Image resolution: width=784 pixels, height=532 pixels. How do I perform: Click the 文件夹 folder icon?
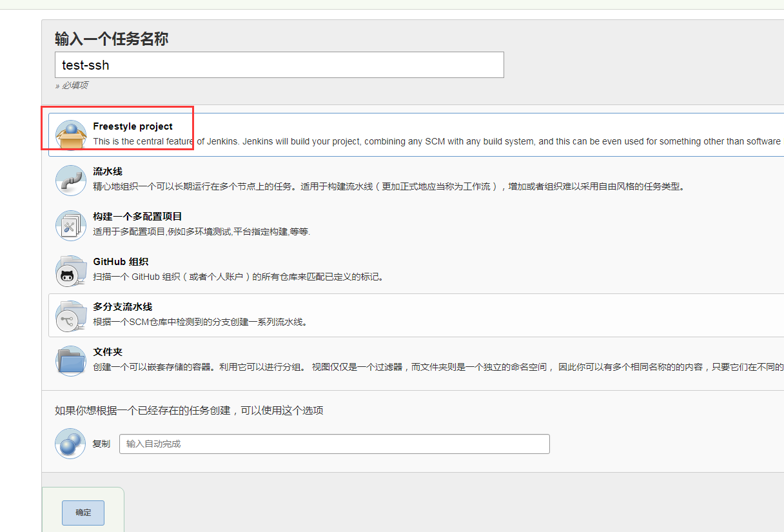pos(70,360)
